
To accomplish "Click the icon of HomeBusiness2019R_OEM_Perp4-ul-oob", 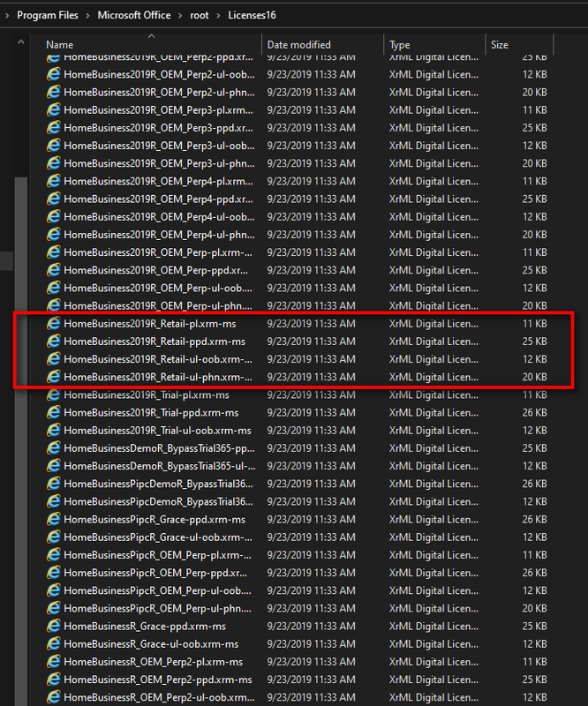I will point(54,217).
